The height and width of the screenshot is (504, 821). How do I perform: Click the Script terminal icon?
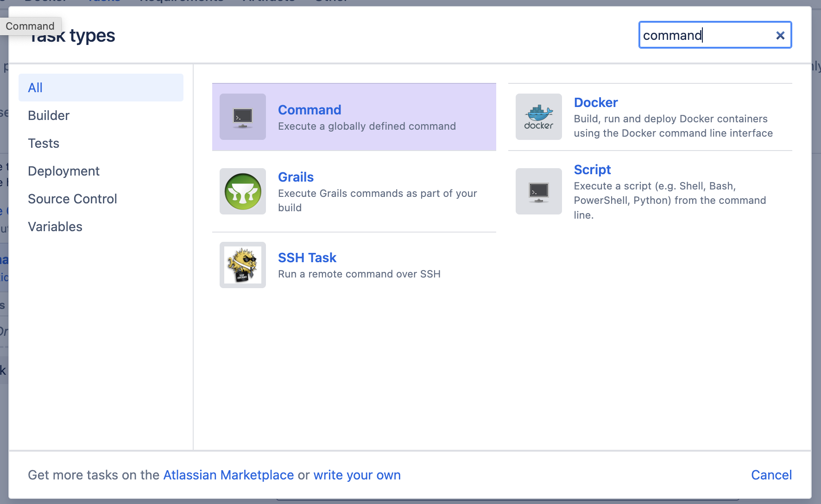coord(539,191)
